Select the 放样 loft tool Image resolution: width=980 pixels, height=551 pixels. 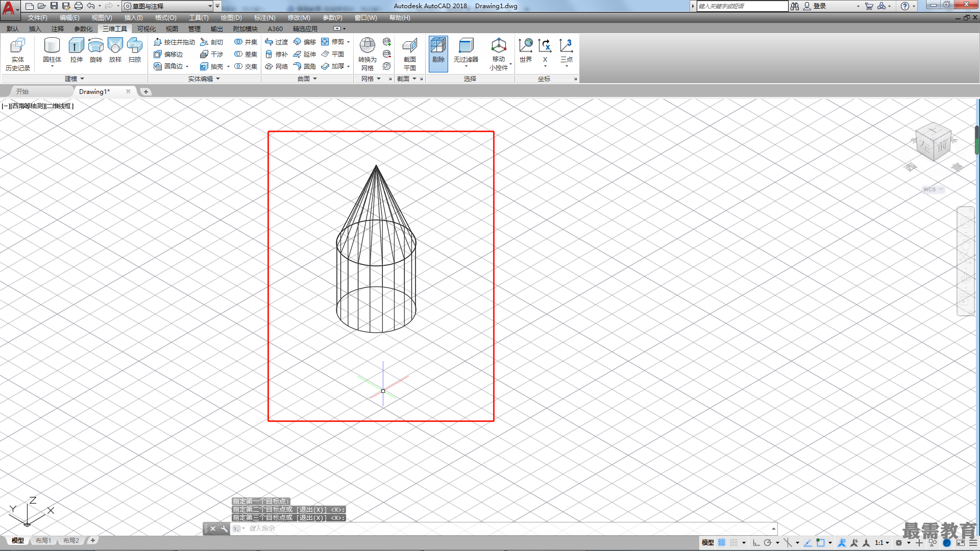coord(115,51)
